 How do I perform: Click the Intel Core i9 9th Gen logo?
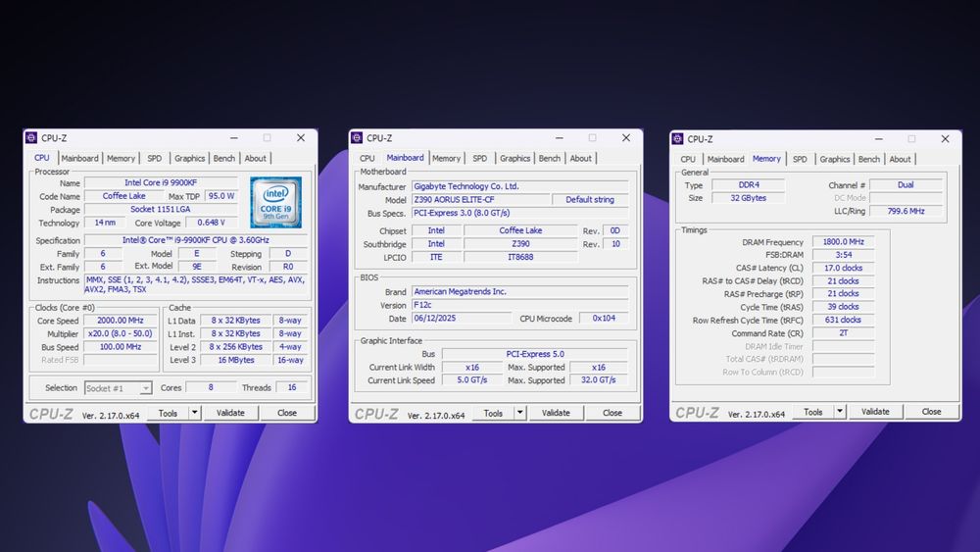coord(275,202)
